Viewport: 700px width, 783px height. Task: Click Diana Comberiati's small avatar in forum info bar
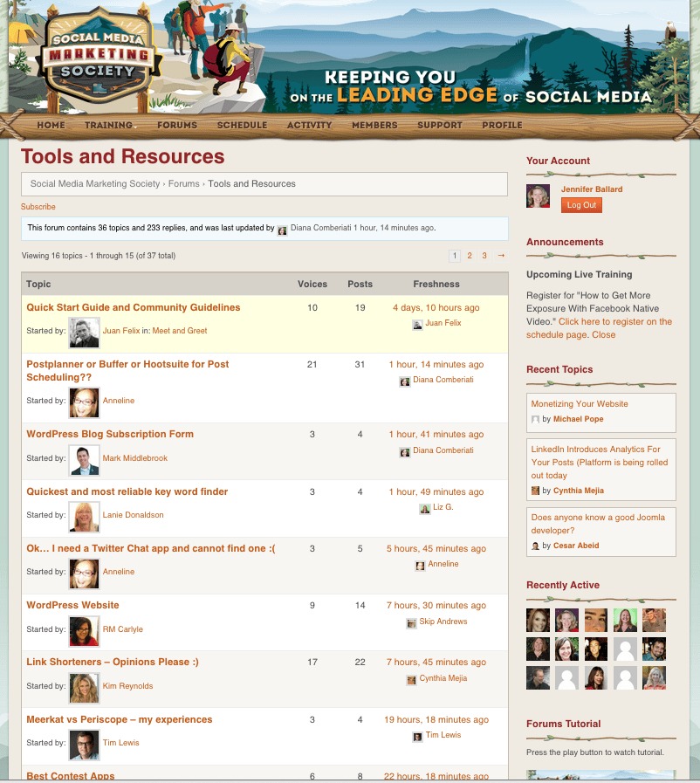[282, 230]
